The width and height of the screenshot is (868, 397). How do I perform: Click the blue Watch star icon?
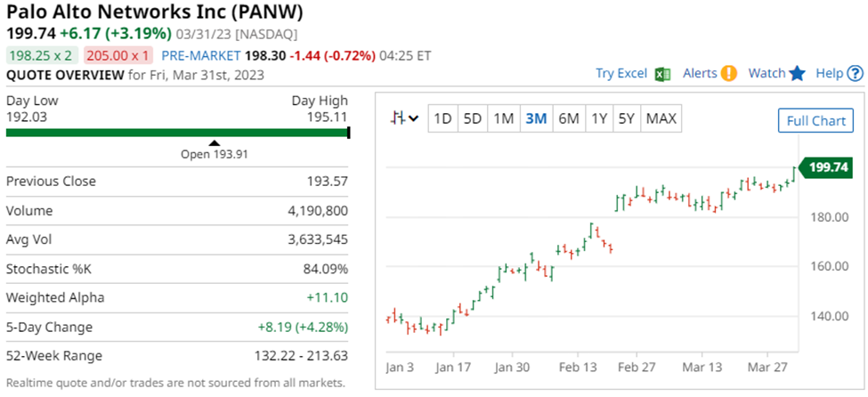[x=797, y=74]
